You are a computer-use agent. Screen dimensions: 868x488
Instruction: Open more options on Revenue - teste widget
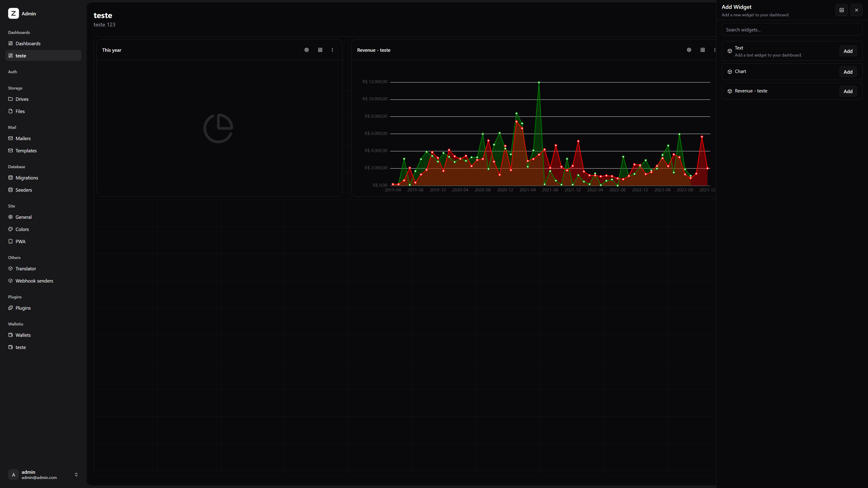tap(714, 50)
